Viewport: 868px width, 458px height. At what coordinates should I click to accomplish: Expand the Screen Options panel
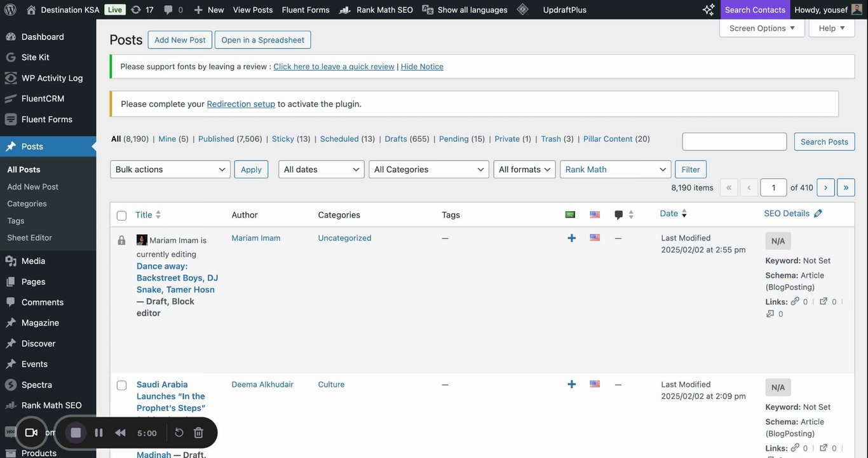click(762, 28)
